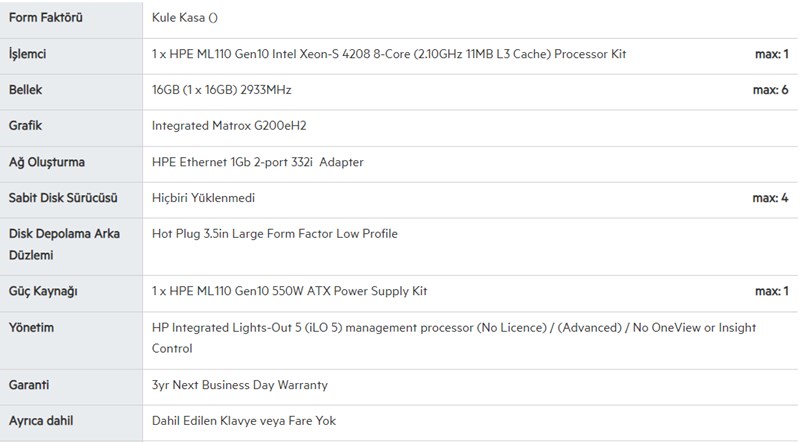Click the Intel Xeon-S 4208 Processor Kit text
The width and height of the screenshot is (800, 442).
coord(395,54)
